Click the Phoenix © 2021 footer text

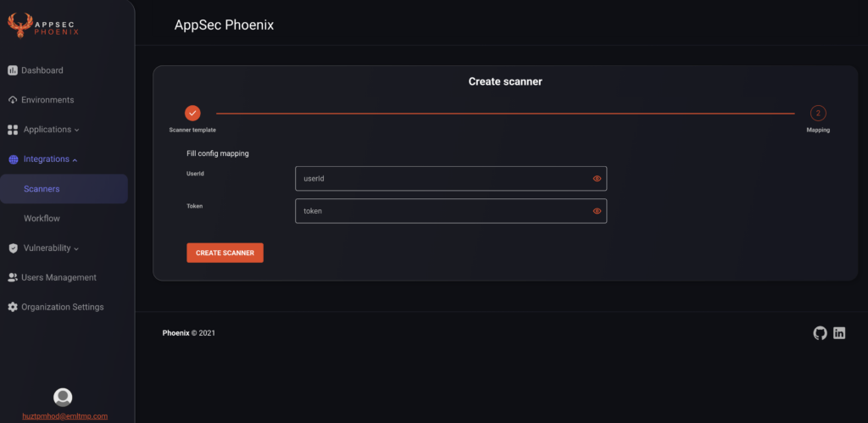click(x=189, y=333)
